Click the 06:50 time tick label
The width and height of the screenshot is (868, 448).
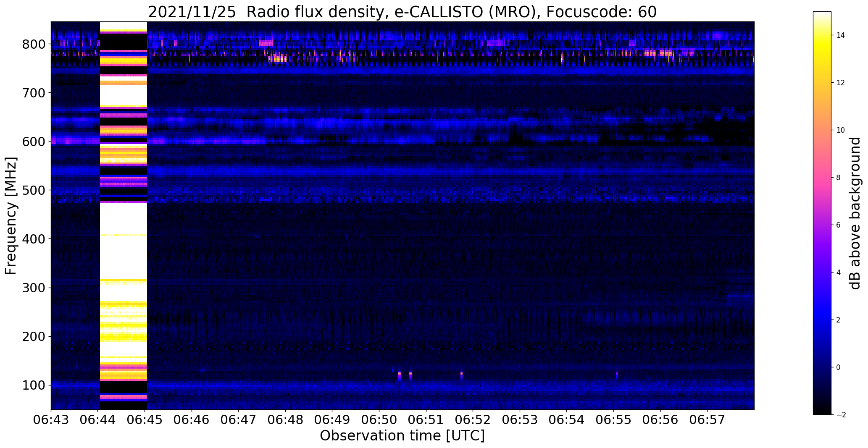tap(379, 420)
